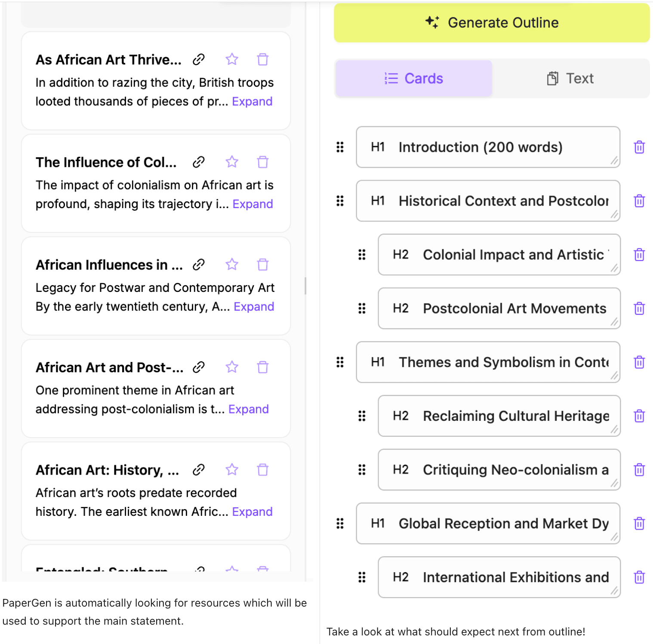The image size is (653, 644).
Task: Expand the "African Art and Post-..." summary
Action: [248, 409]
